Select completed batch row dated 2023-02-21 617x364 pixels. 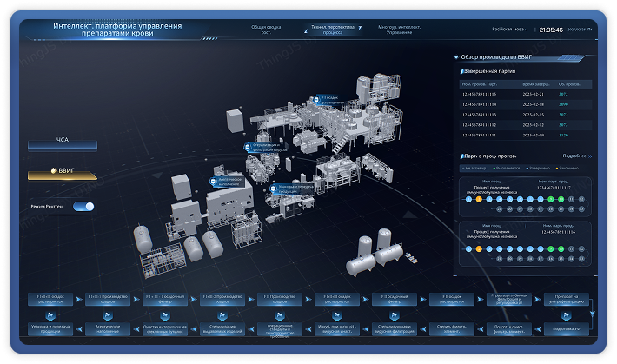click(525, 94)
